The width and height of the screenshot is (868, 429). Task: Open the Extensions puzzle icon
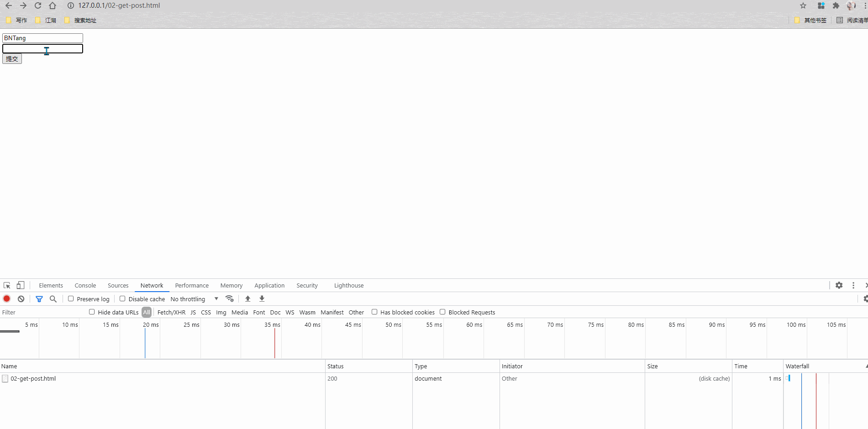(836, 5)
